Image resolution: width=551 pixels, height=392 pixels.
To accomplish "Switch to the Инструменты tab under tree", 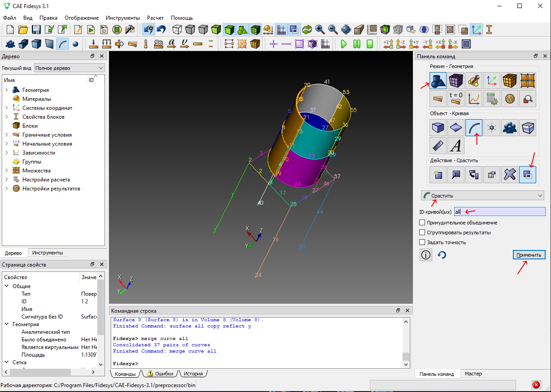I will click(48, 253).
